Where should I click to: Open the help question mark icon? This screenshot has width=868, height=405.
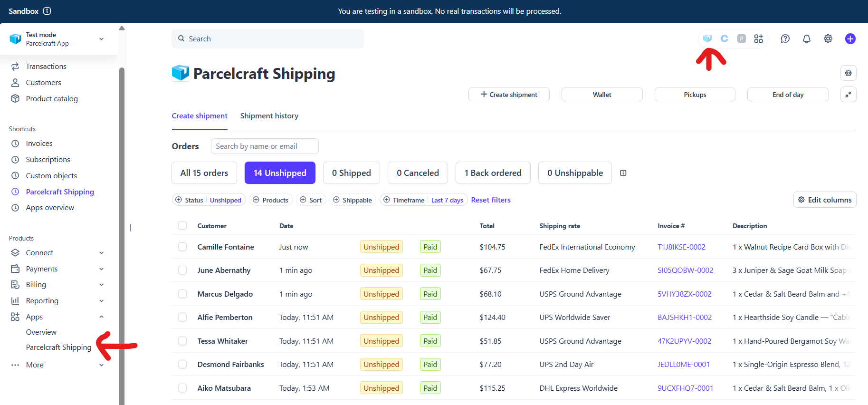pyautogui.click(x=785, y=39)
